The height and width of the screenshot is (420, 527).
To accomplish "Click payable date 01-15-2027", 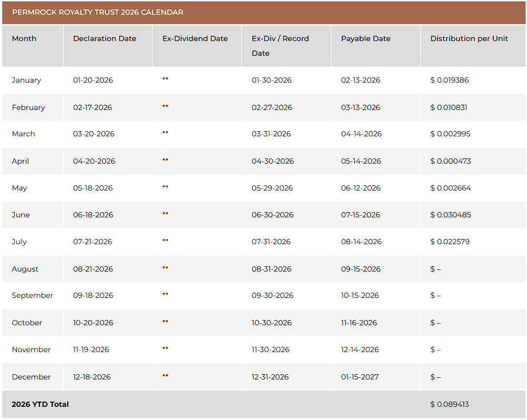I will (360, 377).
